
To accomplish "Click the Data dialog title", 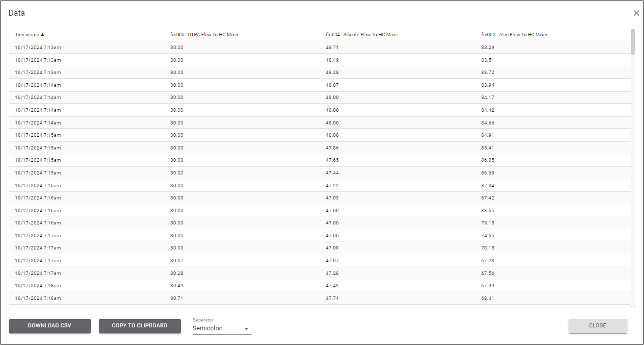I will 16,13.
